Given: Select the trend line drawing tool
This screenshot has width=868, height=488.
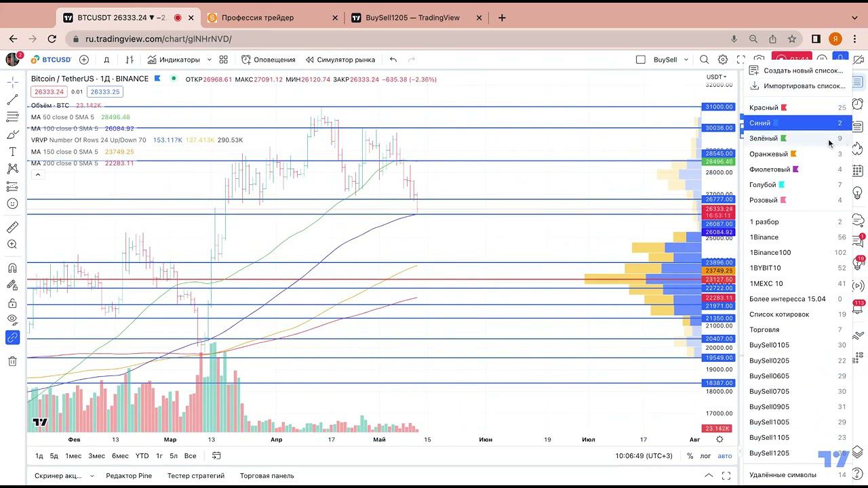Looking at the screenshot, I should tap(12, 100).
